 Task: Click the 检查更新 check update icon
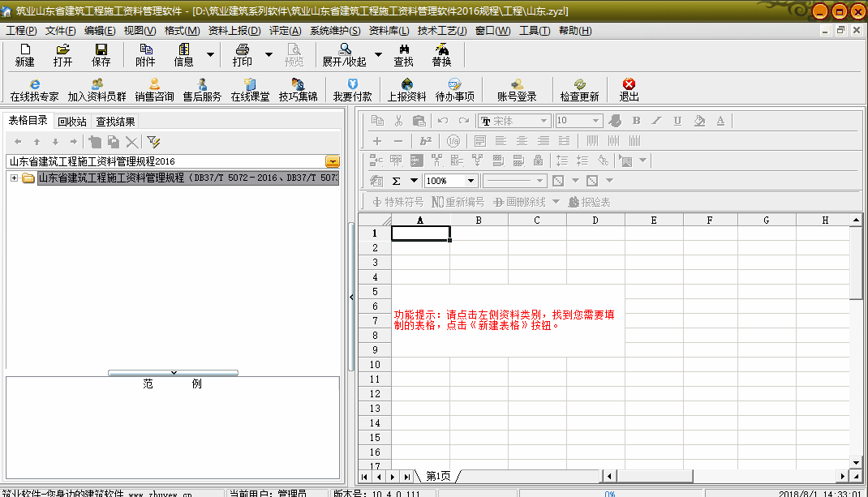click(579, 84)
